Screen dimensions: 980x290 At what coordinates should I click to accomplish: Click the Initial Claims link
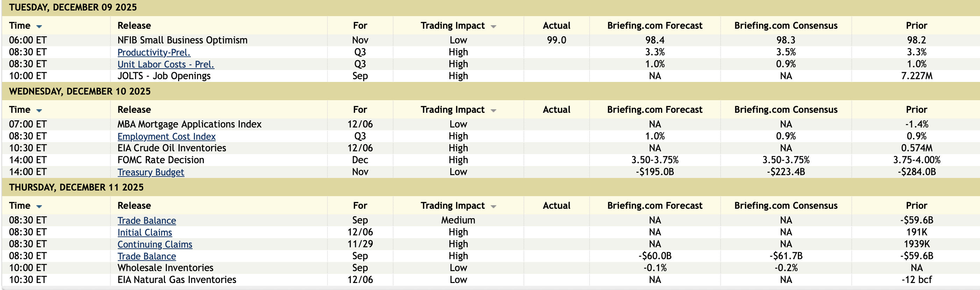coord(145,233)
